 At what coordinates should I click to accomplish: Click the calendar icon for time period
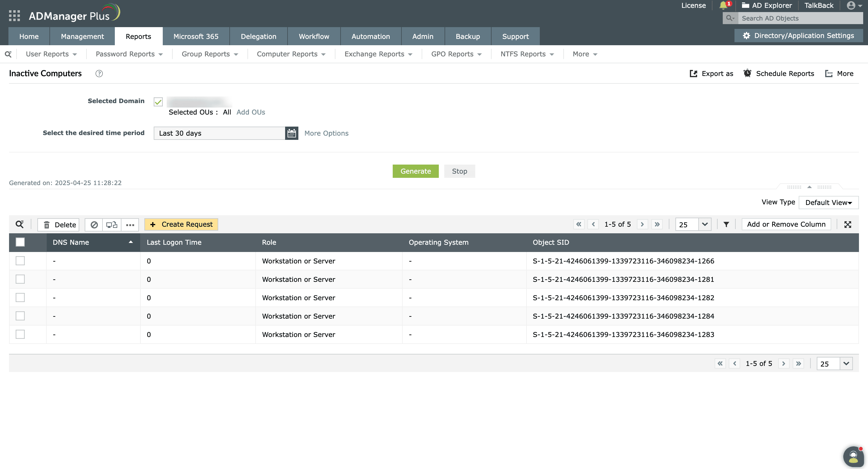[x=291, y=133]
